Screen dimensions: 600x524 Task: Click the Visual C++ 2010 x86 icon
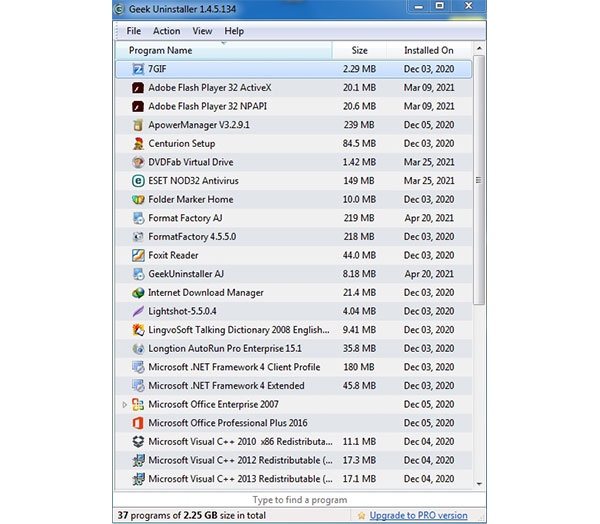coord(138,442)
